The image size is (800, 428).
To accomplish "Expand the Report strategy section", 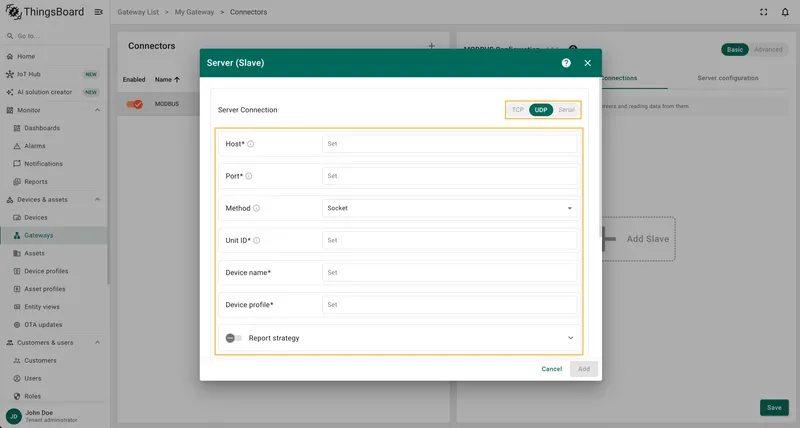I will pyautogui.click(x=570, y=338).
